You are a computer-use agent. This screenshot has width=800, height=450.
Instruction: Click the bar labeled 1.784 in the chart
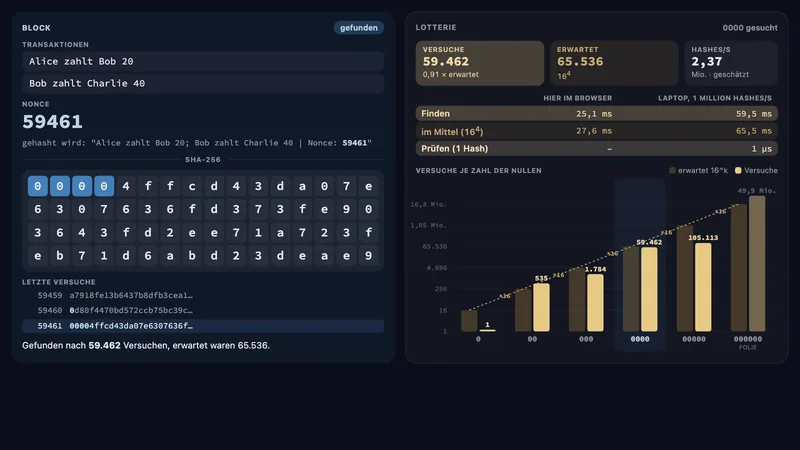595,303
